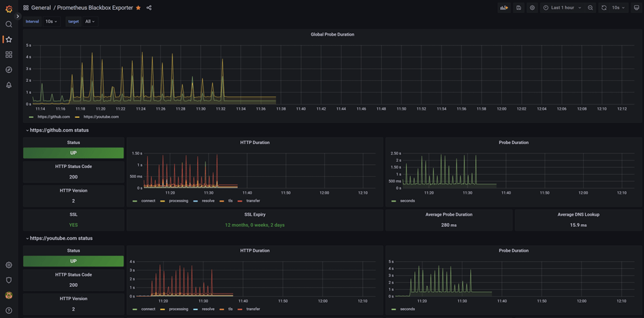
Task: Open the Alerting bell icon
Action: [9, 85]
